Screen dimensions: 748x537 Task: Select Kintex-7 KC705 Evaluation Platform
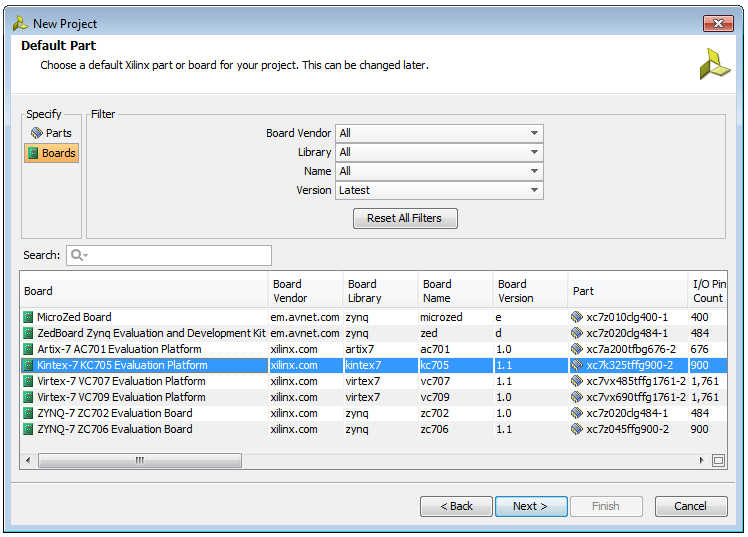pos(374,365)
